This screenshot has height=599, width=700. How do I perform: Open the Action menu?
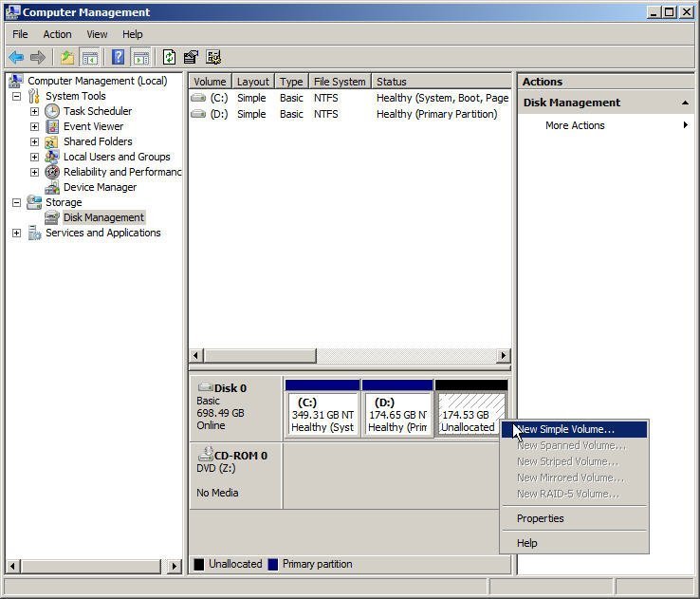click(57, 34)
